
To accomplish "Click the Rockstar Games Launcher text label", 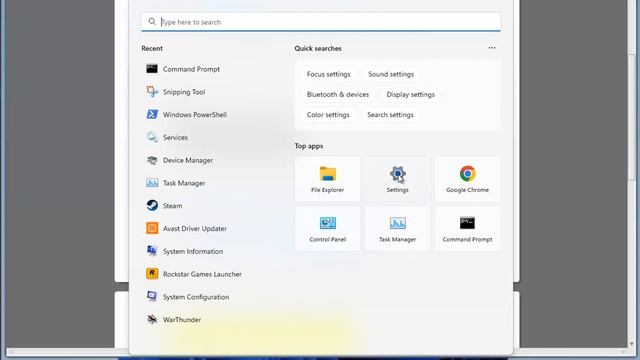I will coord(202,274).
